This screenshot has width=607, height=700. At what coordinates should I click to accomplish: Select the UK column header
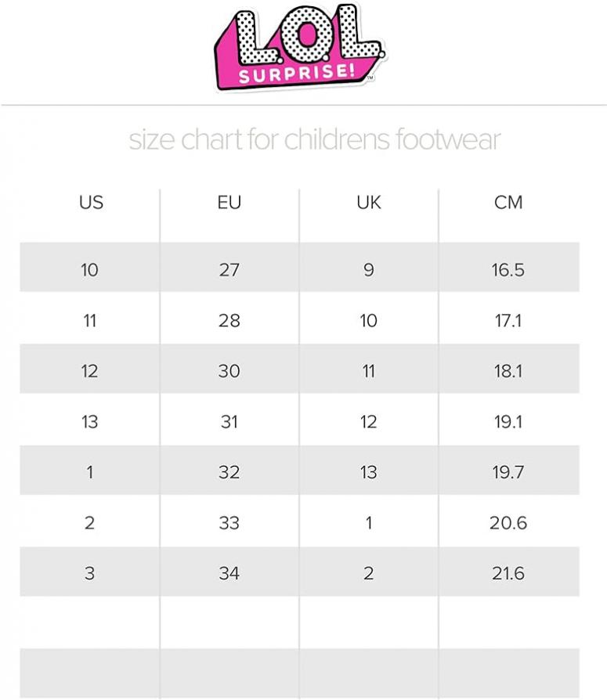point(368,202)
